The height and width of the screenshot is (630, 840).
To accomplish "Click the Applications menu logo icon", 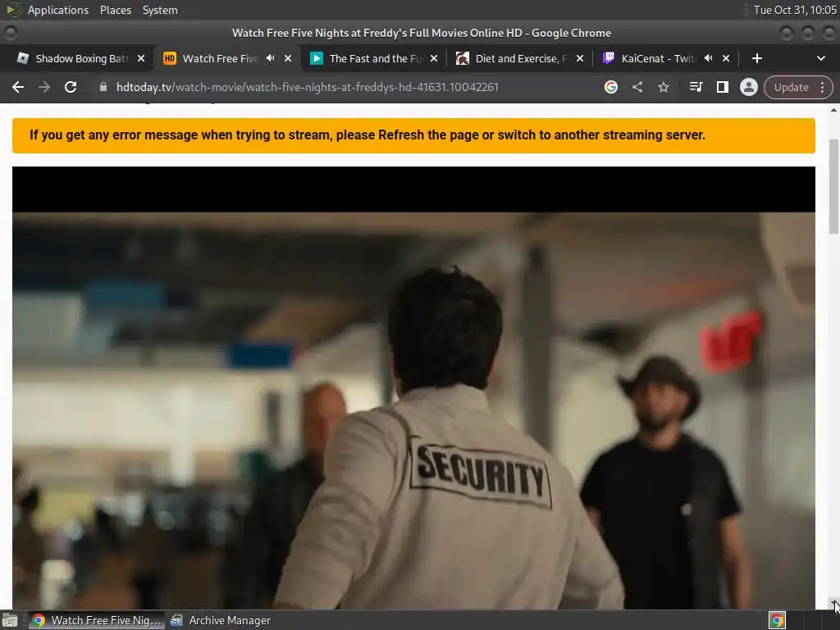I will (x=13, y=10).
